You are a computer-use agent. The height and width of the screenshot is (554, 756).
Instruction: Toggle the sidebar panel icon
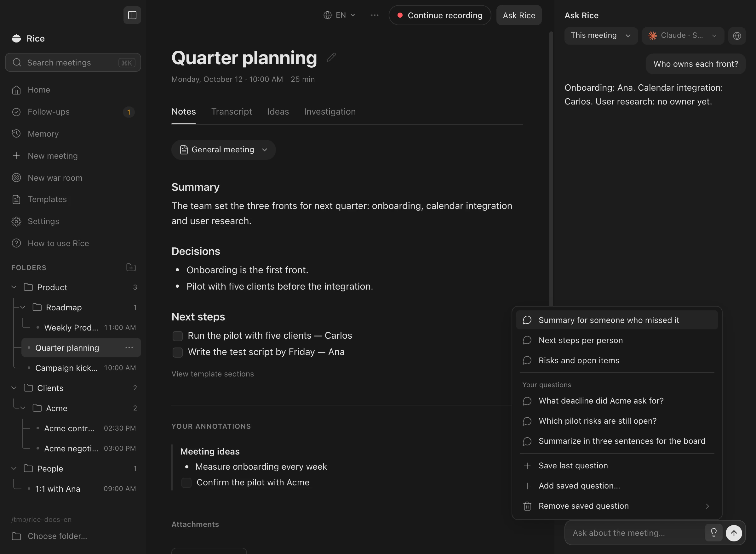[132, 15]
